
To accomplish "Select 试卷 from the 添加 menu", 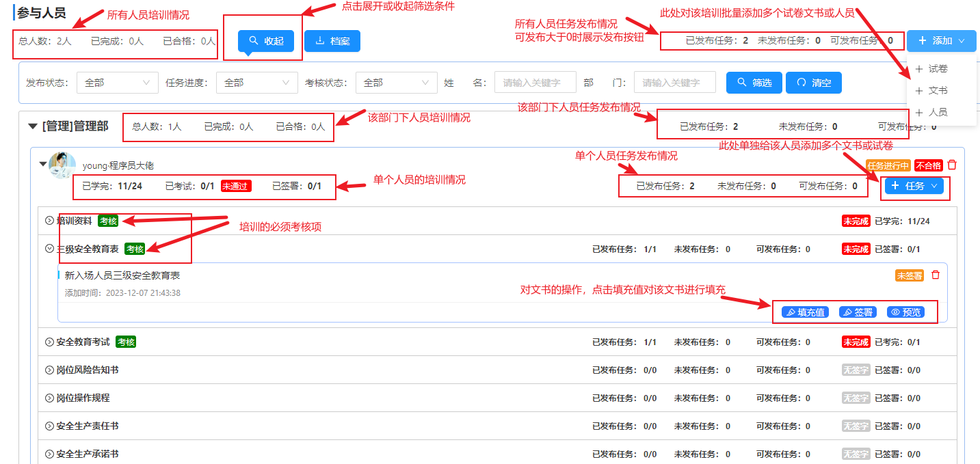I will [x=938, y=69].
